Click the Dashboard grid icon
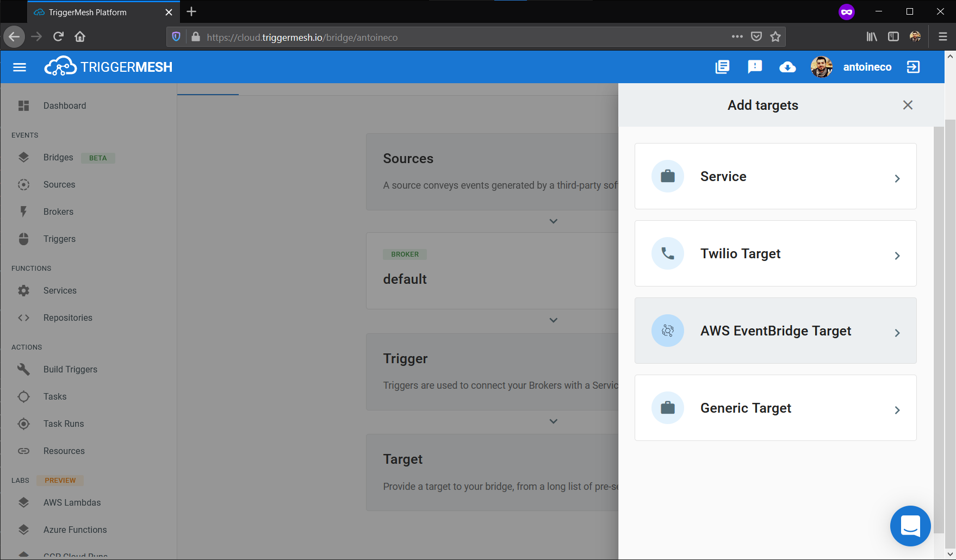This screenshot has width=956, height=560. tap(23, 105)
